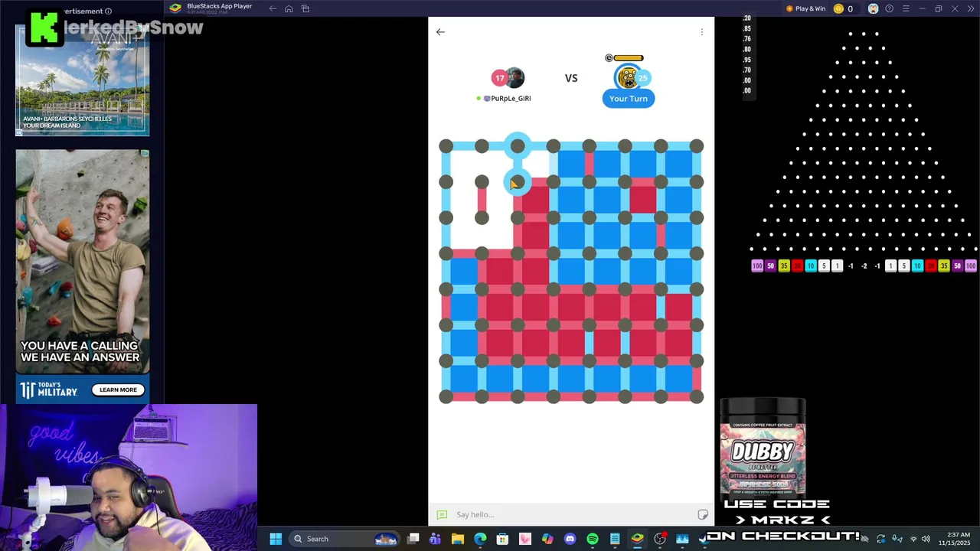Open BlueStacks multi-instance tabs icon
The height and width of the screenshot is (551, 980).
(x=305, y=8)
